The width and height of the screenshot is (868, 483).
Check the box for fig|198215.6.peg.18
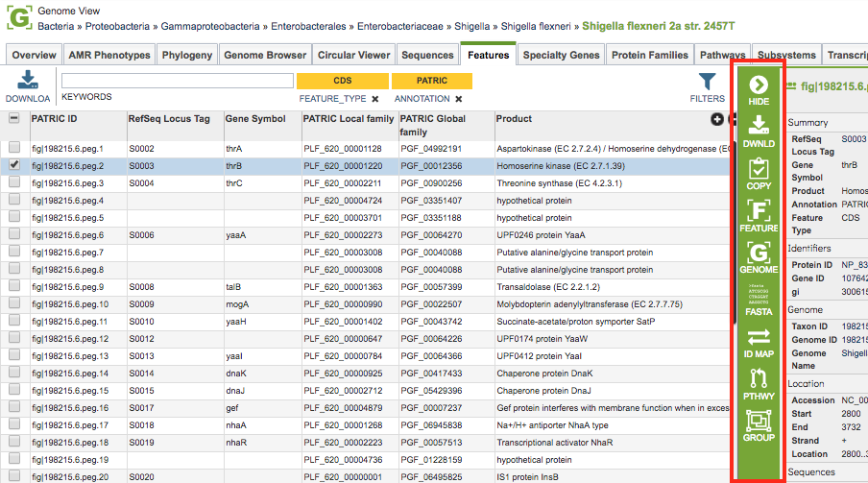click(x=14, y=442)
